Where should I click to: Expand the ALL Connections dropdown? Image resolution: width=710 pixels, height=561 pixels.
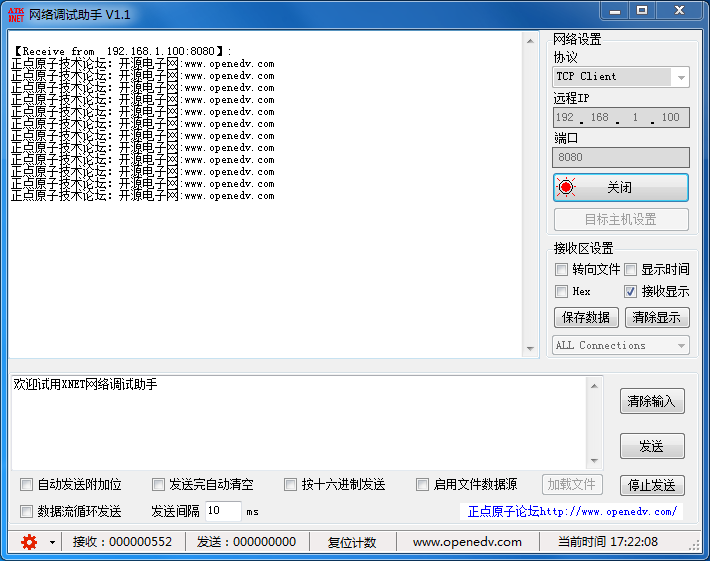pos(621,345)
